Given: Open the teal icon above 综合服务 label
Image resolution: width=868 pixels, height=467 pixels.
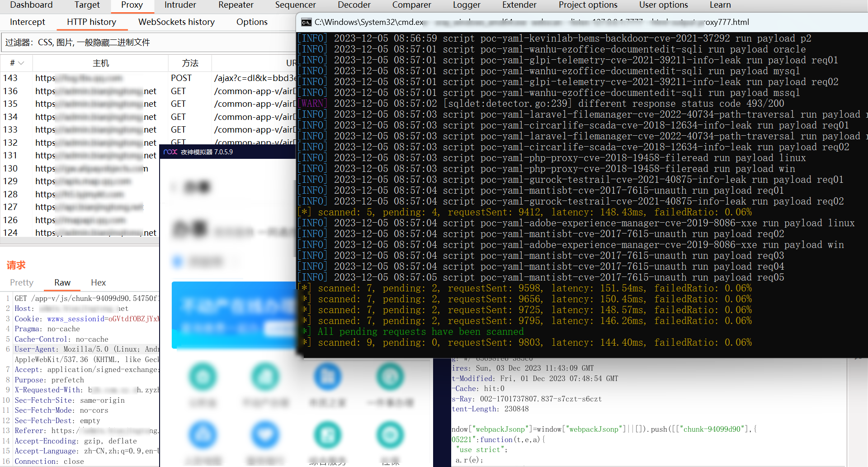Looking at the screenshot, I should point(327,435).
